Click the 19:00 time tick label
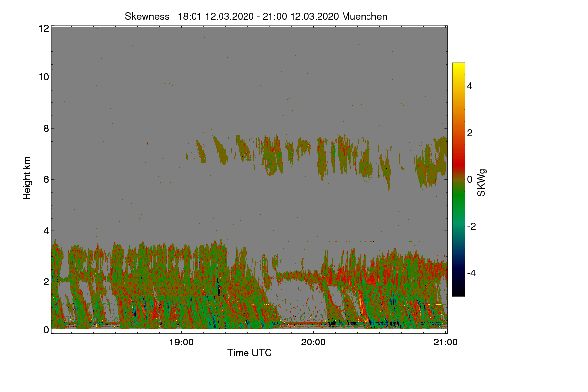This screenshot has width=588, height=392. pos(181,343)
